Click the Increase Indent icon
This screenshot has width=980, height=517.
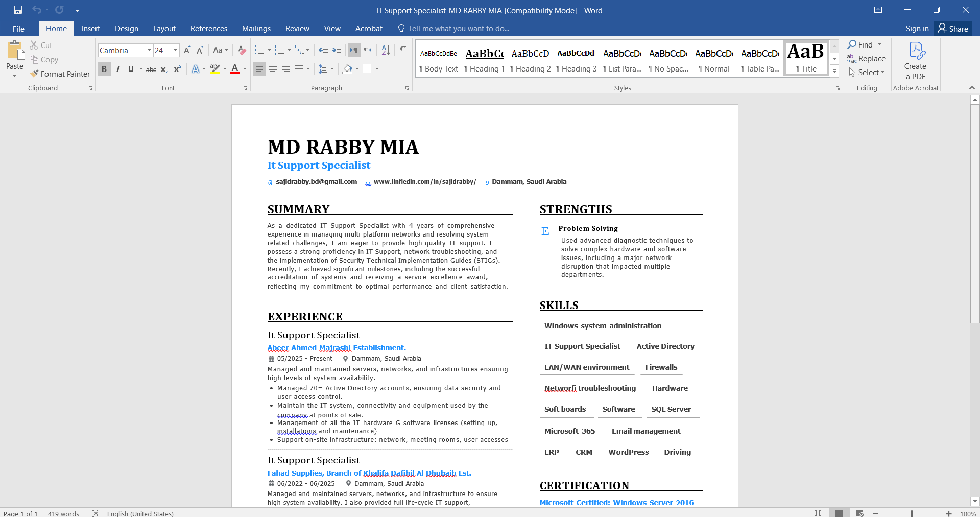point(336,50)
